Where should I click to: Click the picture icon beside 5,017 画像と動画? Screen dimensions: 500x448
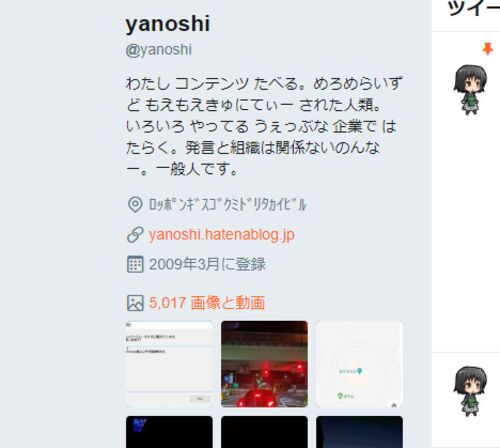(x=135, y=303)
